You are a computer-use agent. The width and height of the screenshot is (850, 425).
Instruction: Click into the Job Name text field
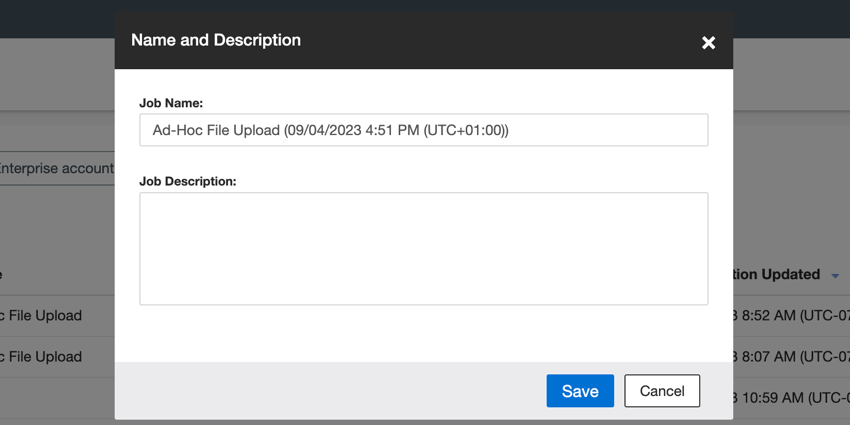[423, 130]
